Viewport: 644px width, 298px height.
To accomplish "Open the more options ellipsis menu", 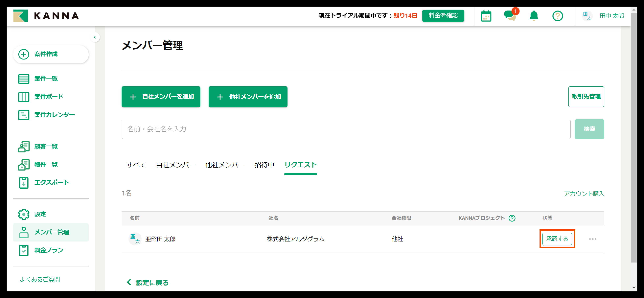I will tap(593, 239).
